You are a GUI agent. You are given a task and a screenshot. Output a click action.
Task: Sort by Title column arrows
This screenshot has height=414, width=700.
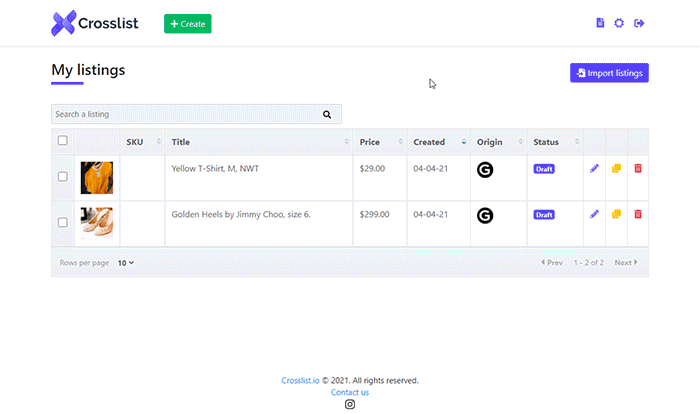[346, 142]
